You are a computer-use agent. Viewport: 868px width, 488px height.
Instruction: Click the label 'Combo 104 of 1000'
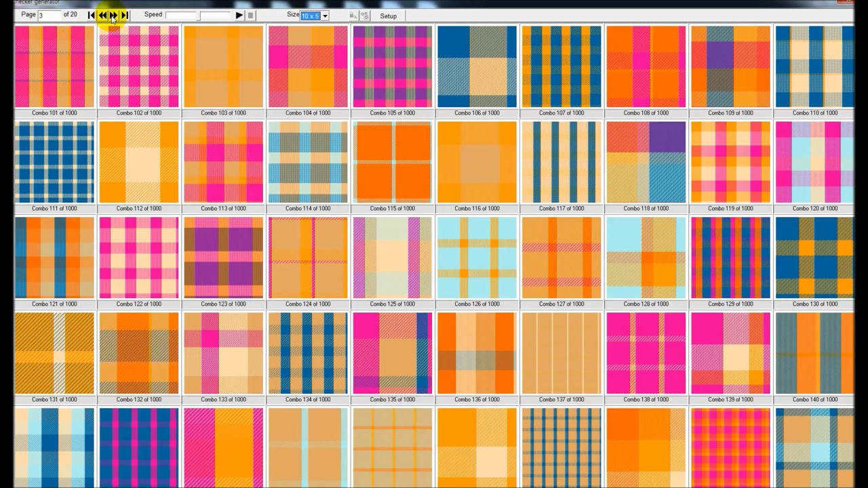coord(308,113)
